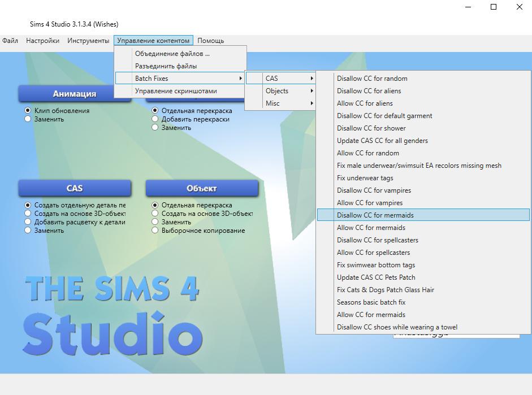
Task: Open the Файл menu
Action: pyautogui.click(x=10, y=41)
